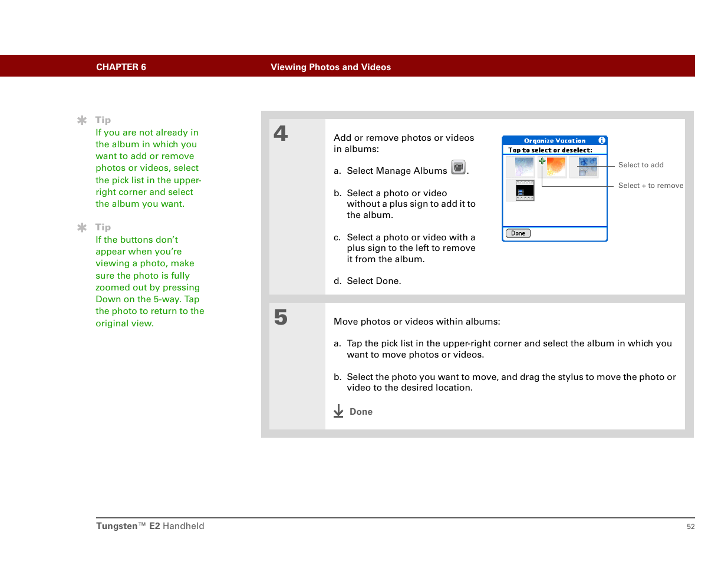Click the 'Select + to remove' callout label
The width and height of the screenshot is (728, 562).
tap(651, 186)
